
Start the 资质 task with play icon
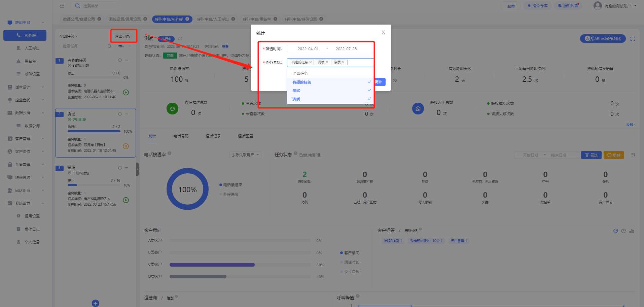pos(126,200)
